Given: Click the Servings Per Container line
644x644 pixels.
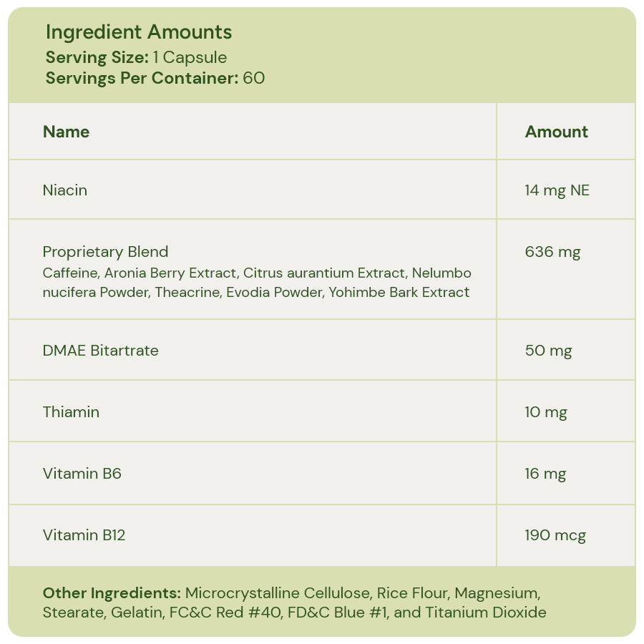Looking at the screenshot, I should [155, 78].
